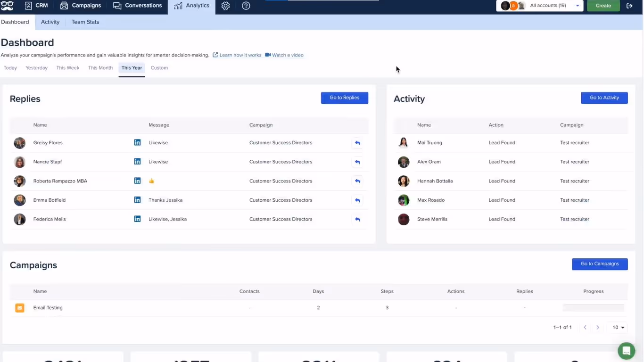Viewport: 644px width, 362px height.
Task: Click the LinkedIn icon next to Greisy Flores's message
Action: [137, 142]
